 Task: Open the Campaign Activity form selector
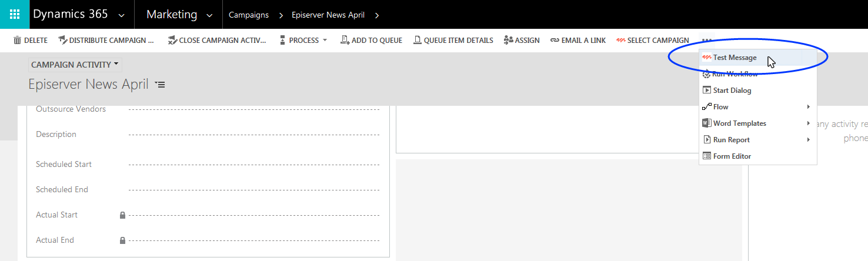[x=75, y=65]
